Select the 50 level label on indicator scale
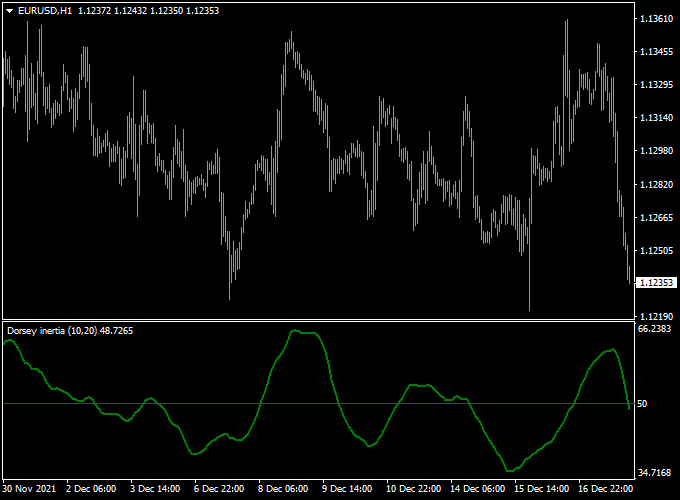This screenshot has height=500, width=680. [642, 404]
